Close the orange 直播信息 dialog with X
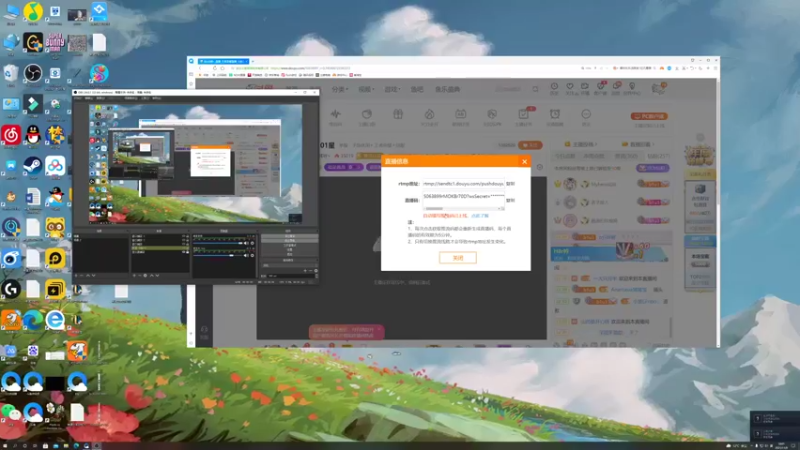Screen dimensions: 800x450 click(x=524, y=161)
